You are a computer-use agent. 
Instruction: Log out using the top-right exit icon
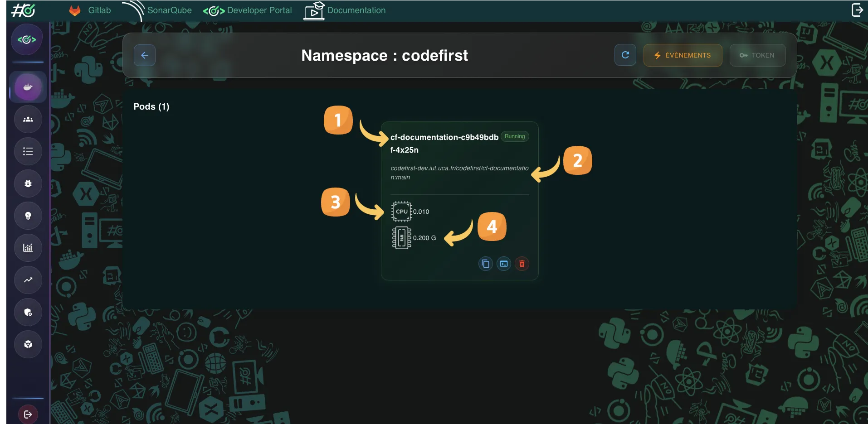tap(857, 9)
